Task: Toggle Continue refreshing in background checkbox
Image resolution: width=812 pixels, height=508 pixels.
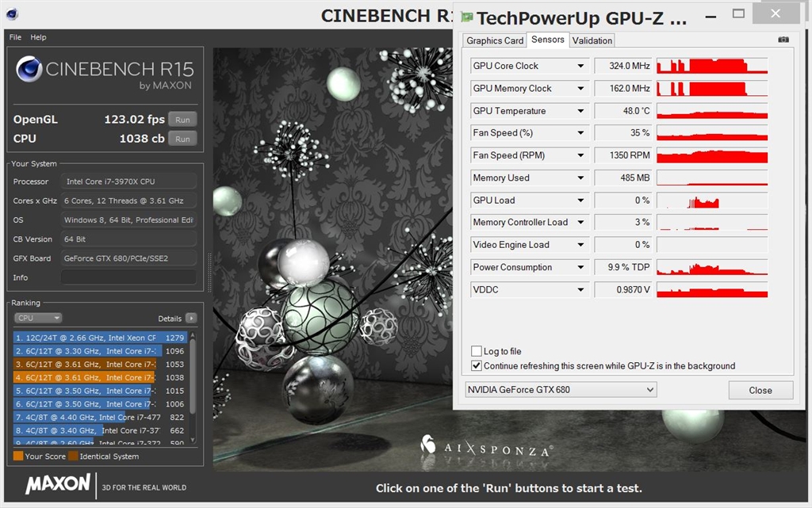Action: (x=476, y=365)
